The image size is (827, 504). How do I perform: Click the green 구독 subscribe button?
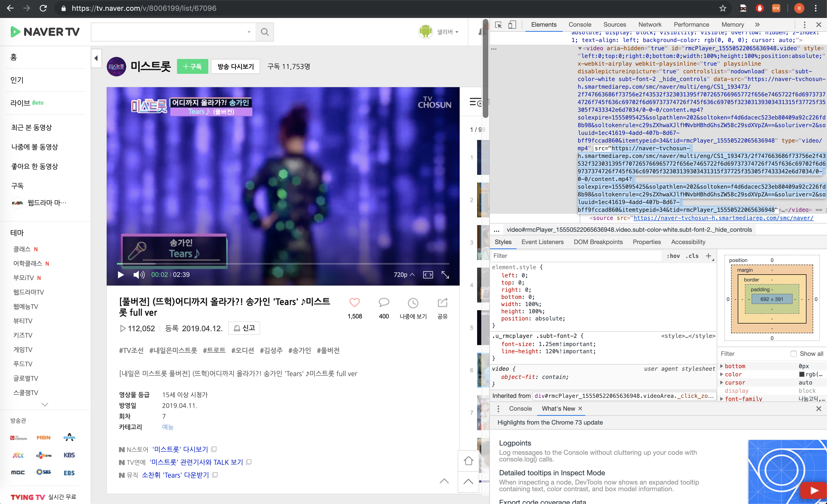[x=192, y=66]
